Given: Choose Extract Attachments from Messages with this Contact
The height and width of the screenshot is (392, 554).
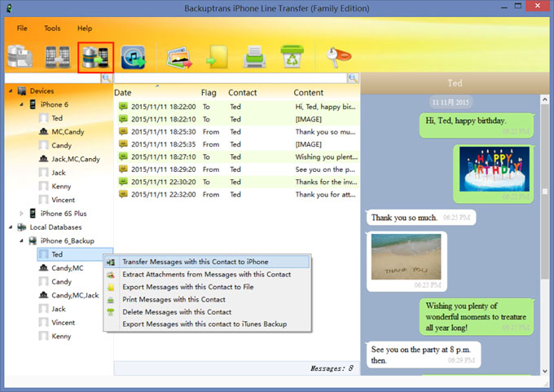Looking at the screenshot, I should coord(207,275).
